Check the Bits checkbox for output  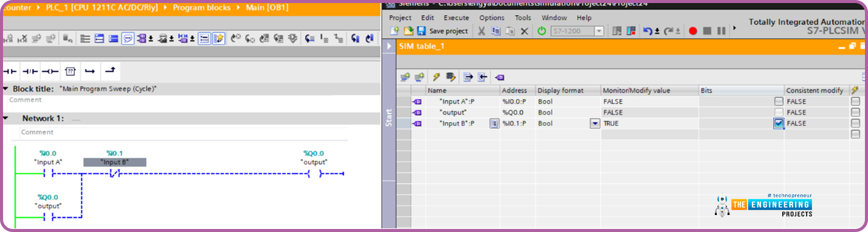(x=779, y=112)
